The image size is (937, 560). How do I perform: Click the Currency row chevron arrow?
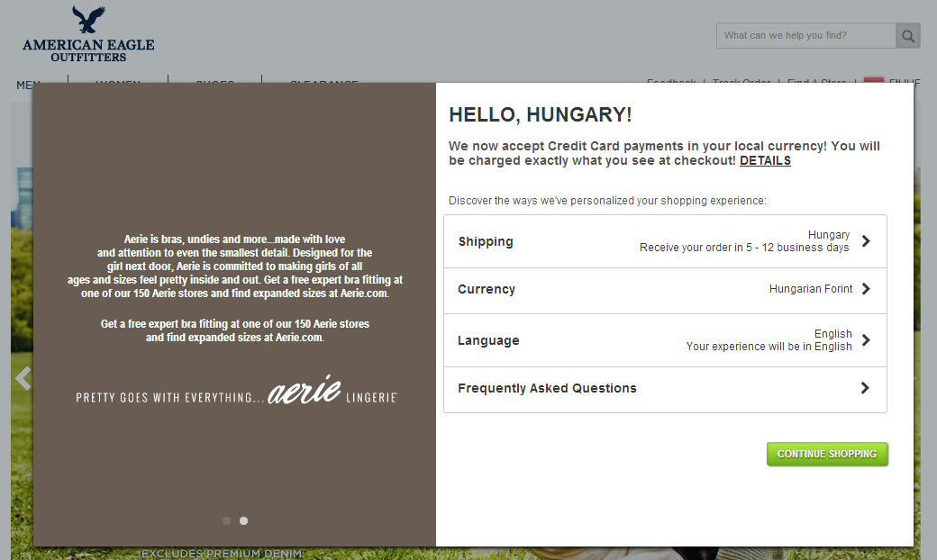coord(865,289)
